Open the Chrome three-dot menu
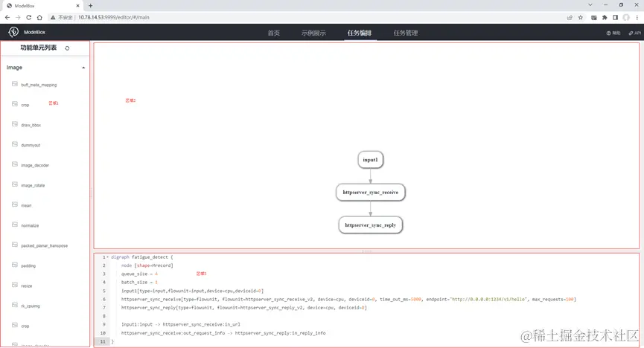This screenshot has width=644, height=348. coord(637,17)
